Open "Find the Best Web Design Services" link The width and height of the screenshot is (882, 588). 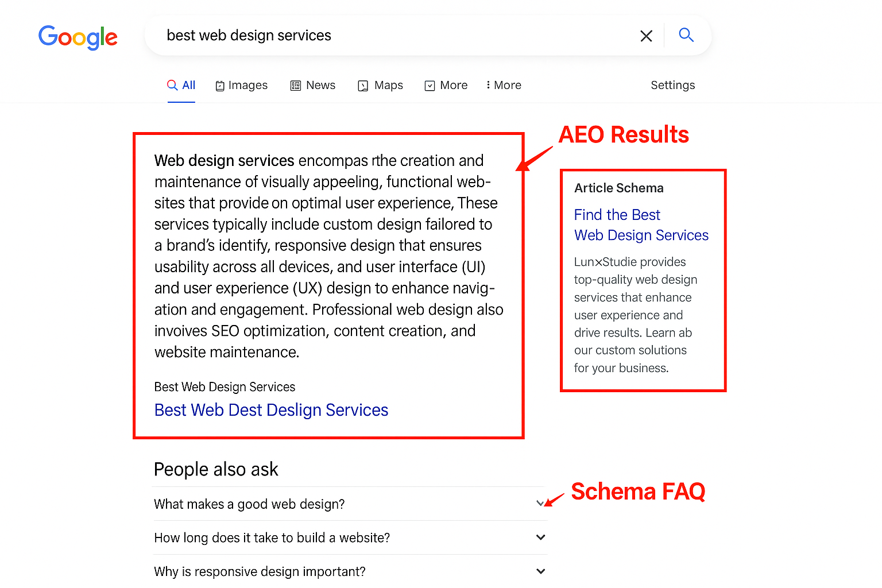pos(641,225)
